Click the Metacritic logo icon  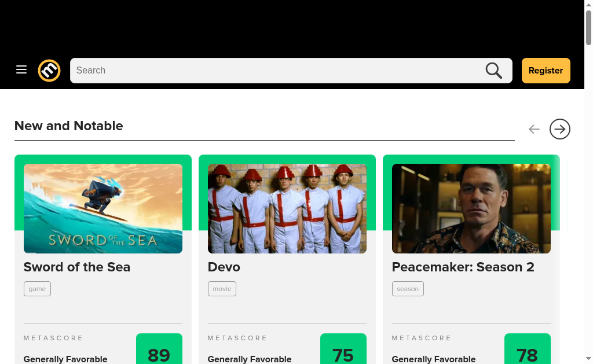click(49, 71)
